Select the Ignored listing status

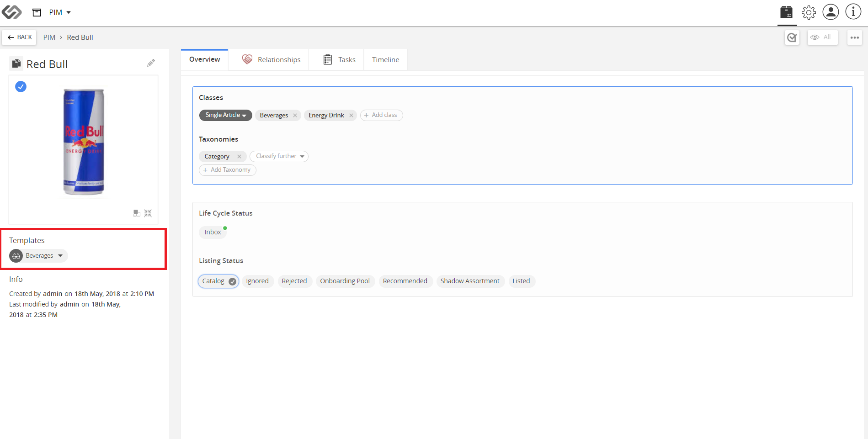click(257, 281)
